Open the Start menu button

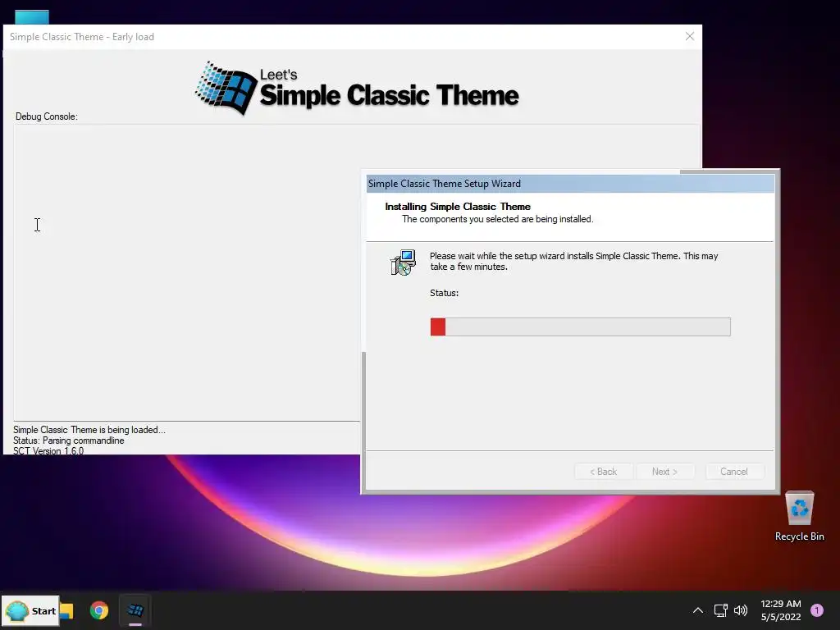[x=30, y=610]
